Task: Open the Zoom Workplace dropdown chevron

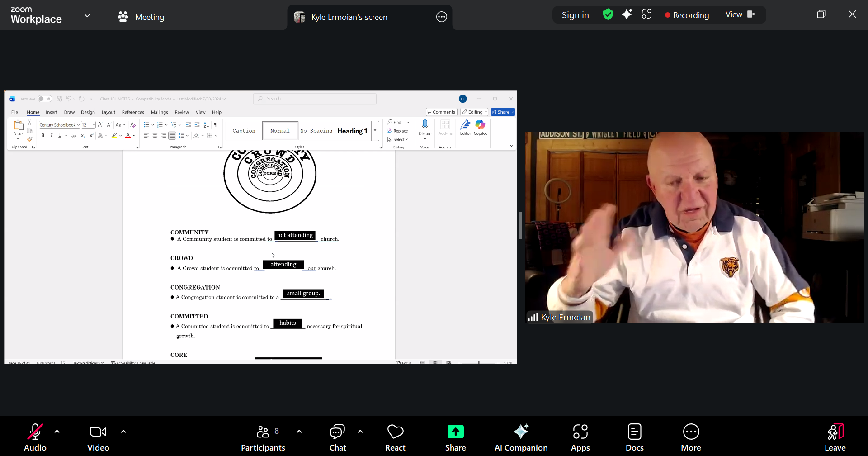Action: pos(87,16)
